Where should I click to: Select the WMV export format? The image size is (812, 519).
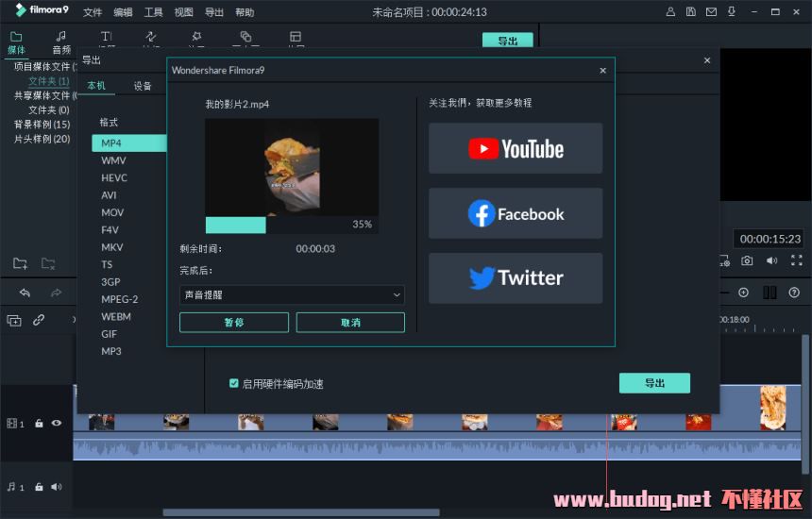113,160
